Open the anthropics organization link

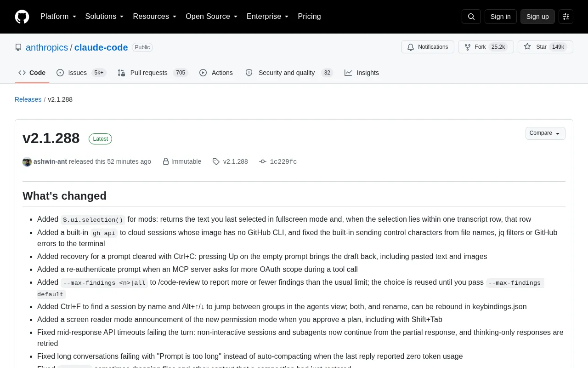(x=47, y=47)
